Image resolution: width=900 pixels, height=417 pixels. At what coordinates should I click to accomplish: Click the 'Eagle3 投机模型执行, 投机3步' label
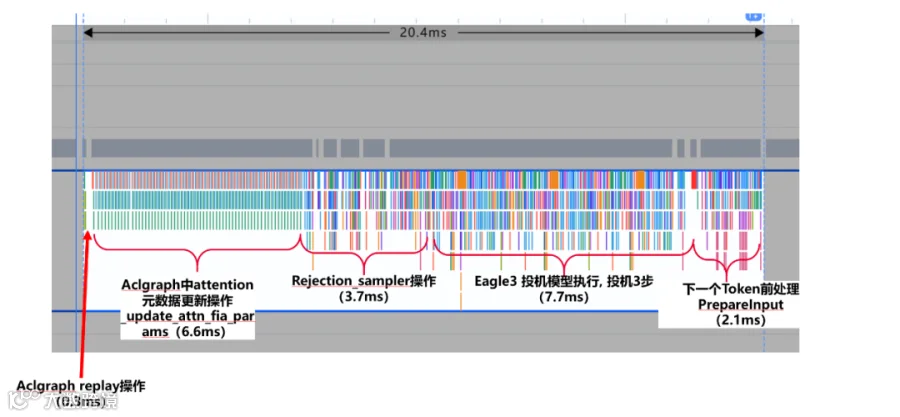564,282
